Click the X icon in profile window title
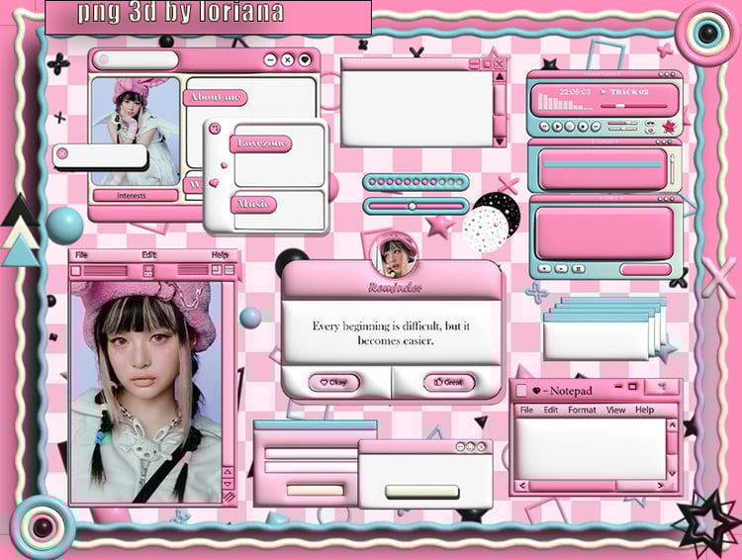 pos(287,60)
